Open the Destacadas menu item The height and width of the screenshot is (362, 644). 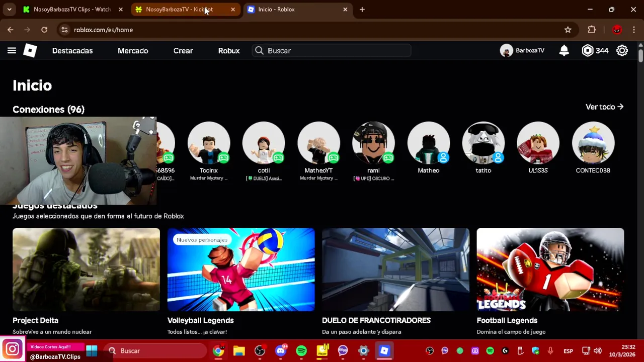[72, 51]
